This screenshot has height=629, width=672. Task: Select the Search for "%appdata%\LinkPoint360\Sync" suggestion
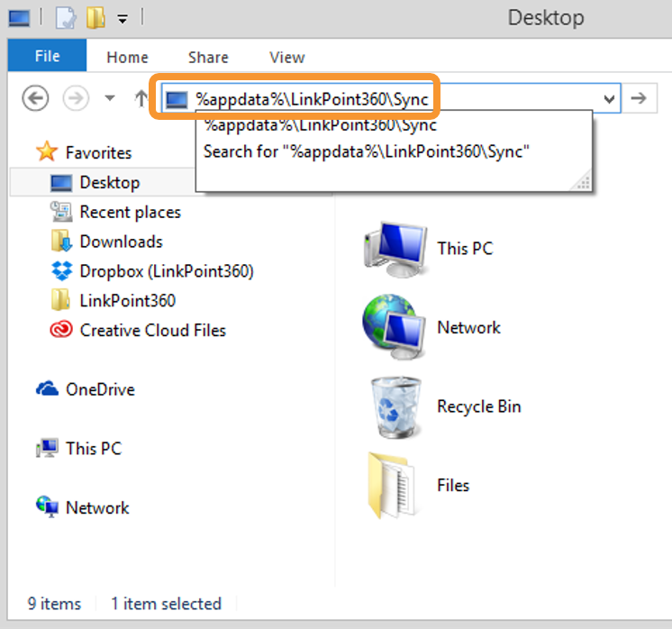[367, 151]
